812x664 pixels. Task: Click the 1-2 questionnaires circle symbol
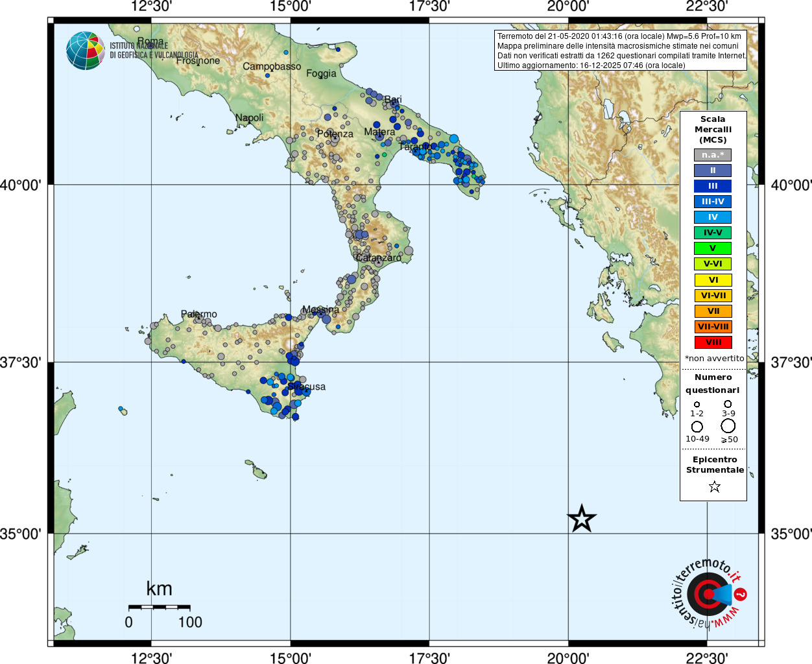click(x=697, y=405)
